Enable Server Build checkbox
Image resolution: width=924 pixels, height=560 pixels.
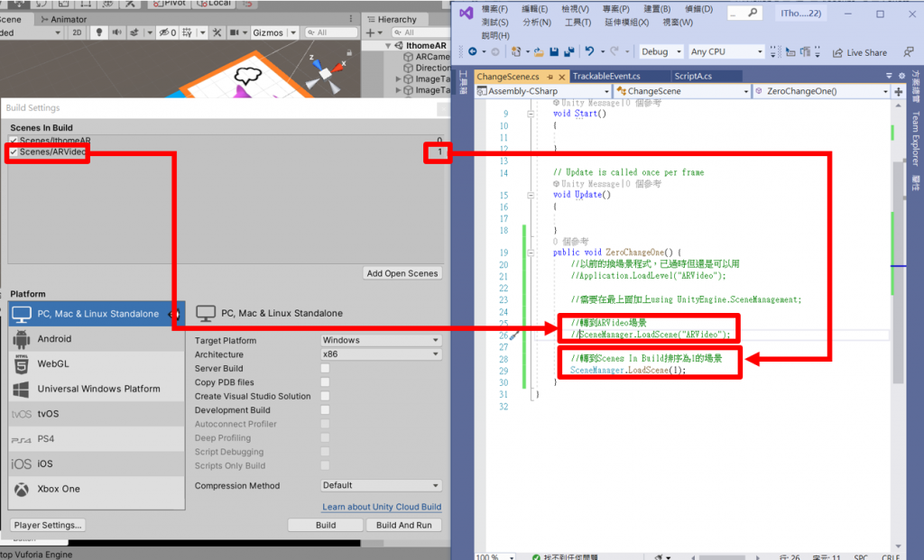[325, 368]
